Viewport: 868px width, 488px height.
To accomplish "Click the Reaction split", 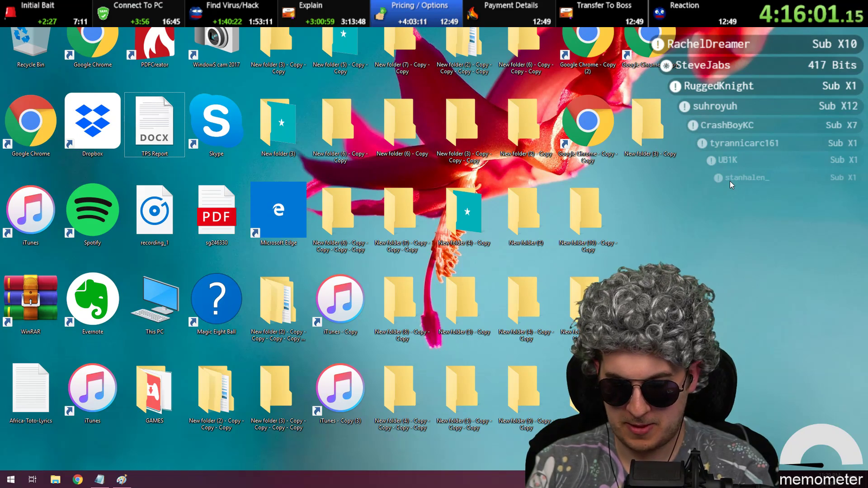I will (695, 14).
